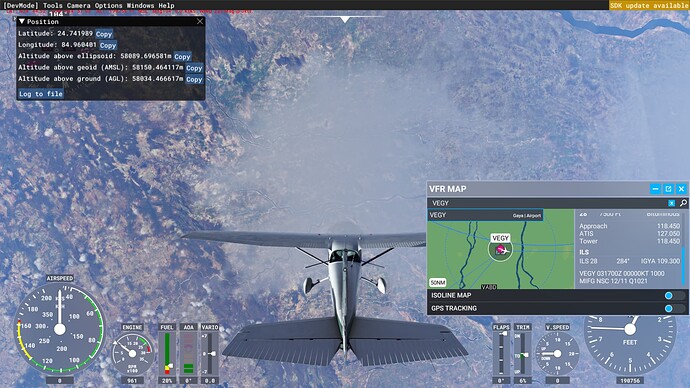This screenshot has width=690, height=388.
Task: Click the ILS 28 row
Action: (x=629, y=261)
